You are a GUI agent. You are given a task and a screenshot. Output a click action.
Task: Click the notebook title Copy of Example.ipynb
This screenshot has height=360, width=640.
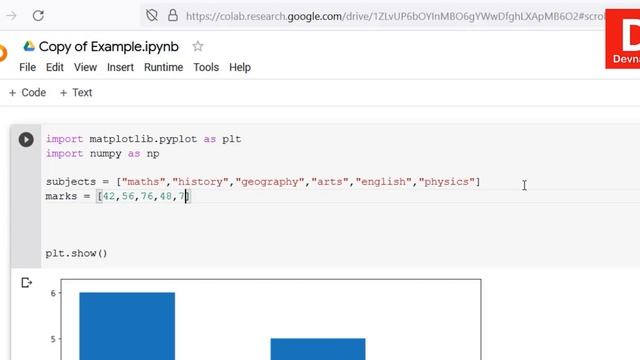tap(109, 47)
